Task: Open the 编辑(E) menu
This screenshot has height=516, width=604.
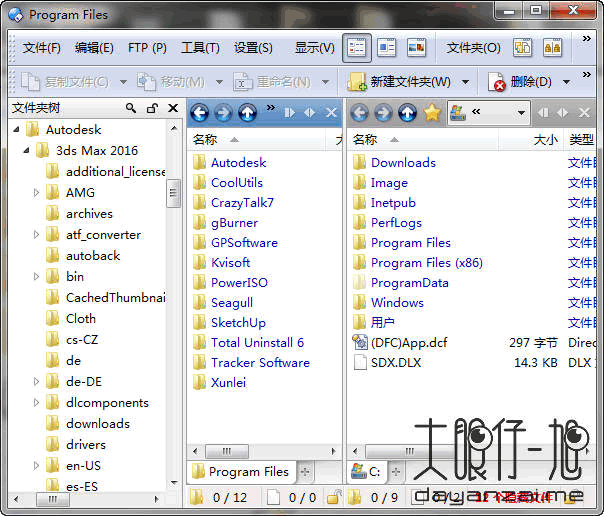Action: (x=94, y=48)
